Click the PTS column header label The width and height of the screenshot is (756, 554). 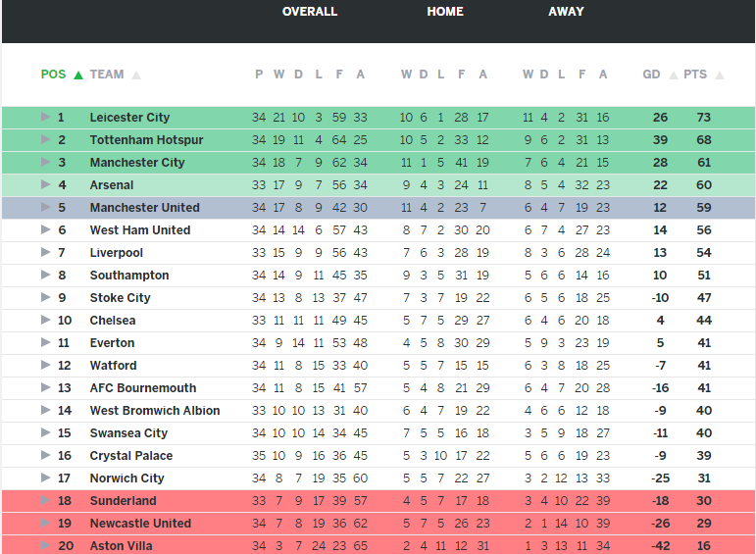click(x=695, y=75)
